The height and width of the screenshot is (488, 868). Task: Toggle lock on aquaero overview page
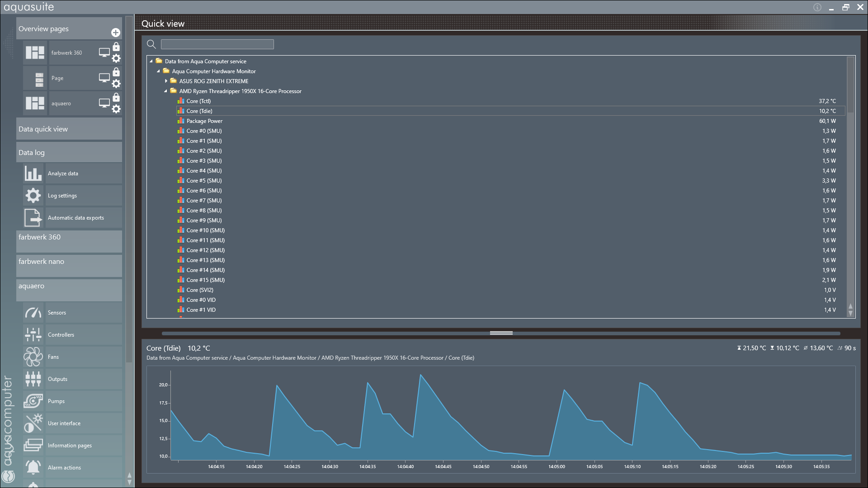(116, 98)
